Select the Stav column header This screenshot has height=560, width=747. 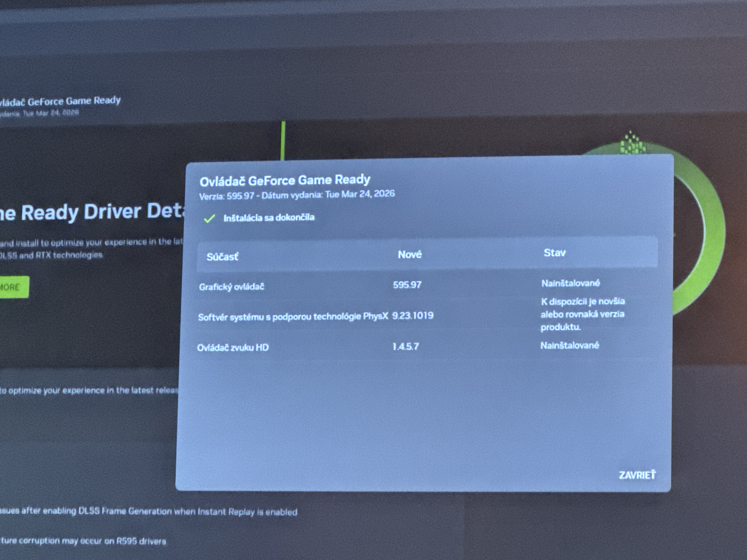coord(555,252)
